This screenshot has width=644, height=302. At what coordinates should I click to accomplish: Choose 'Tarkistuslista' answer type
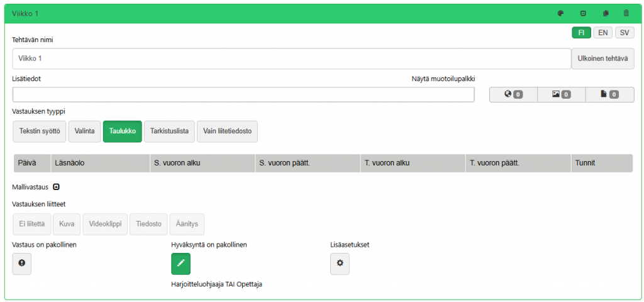[169, 131]
